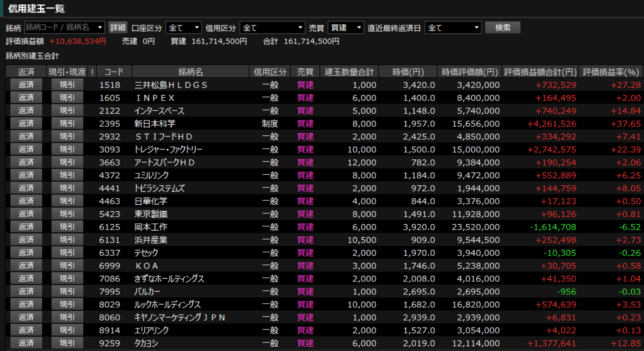
Task: Click 返済 for アートスパークHD
Action: 26,162
